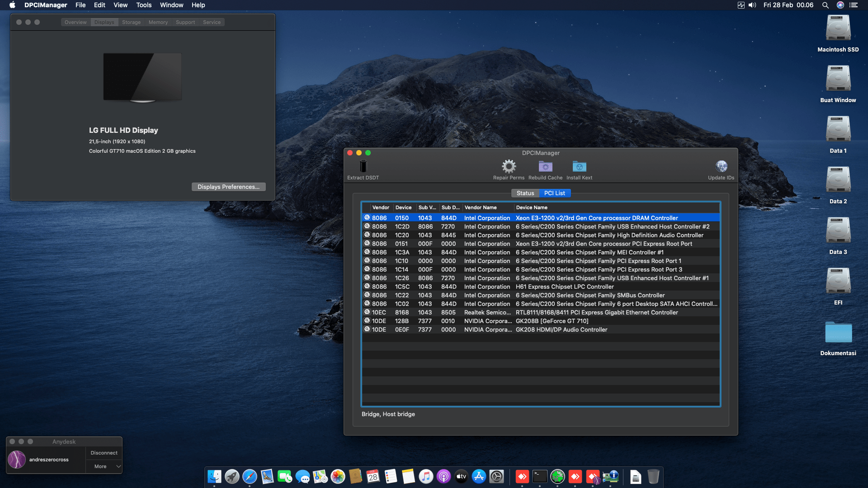
Task: Open Maps from the Dock
Action: [x=320, y=476]
